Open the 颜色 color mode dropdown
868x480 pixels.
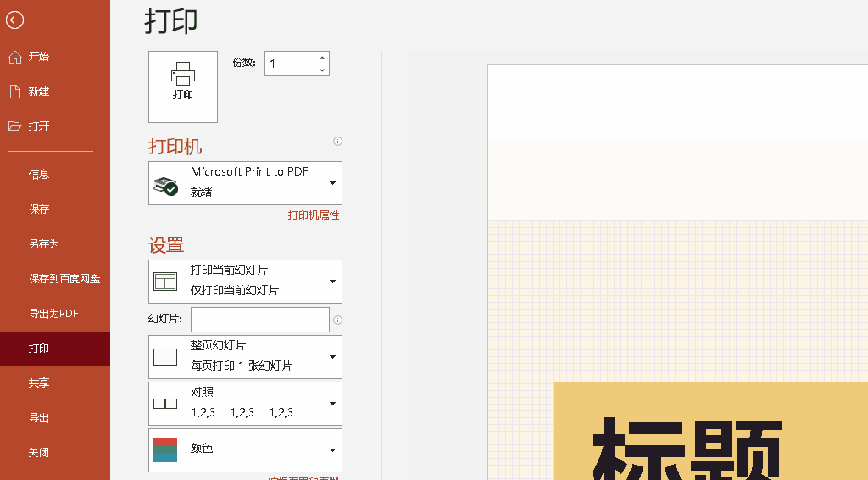[x=245, y=450]
